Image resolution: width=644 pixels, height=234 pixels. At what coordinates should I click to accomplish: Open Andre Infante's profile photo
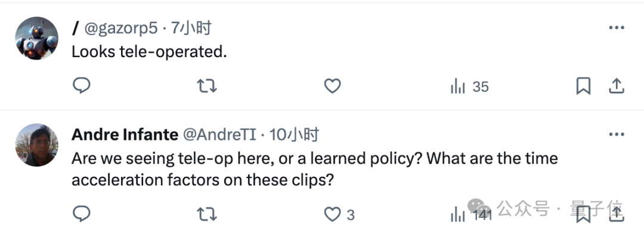click(x=36, y=145)
